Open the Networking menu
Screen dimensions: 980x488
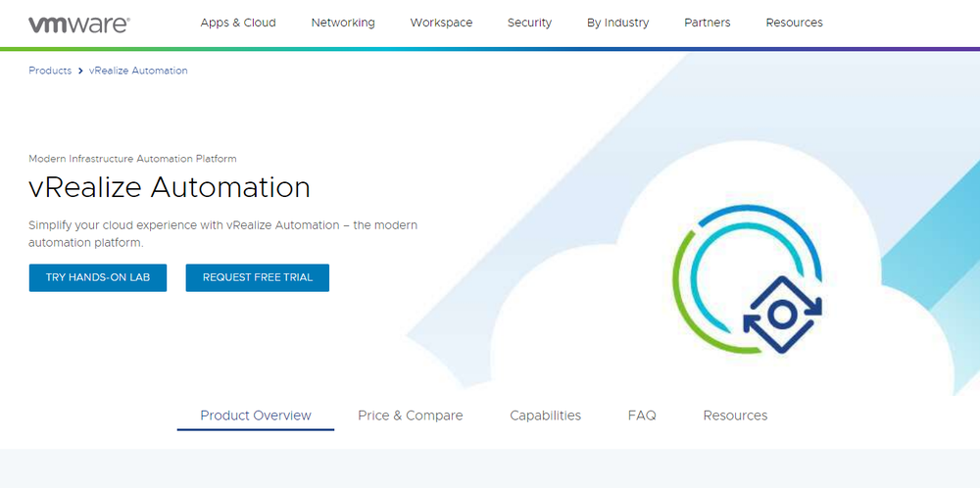coord(343,23)
